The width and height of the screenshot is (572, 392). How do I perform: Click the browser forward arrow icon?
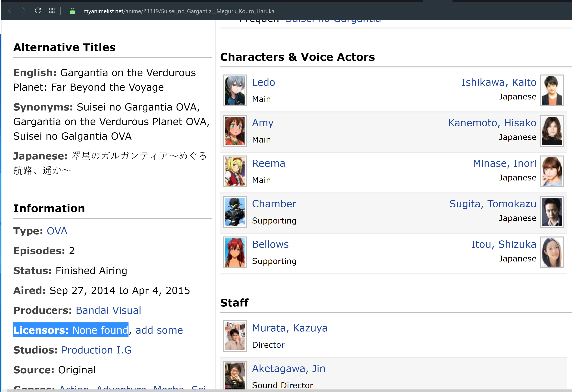pyautogui.click(x=24, y=11)
